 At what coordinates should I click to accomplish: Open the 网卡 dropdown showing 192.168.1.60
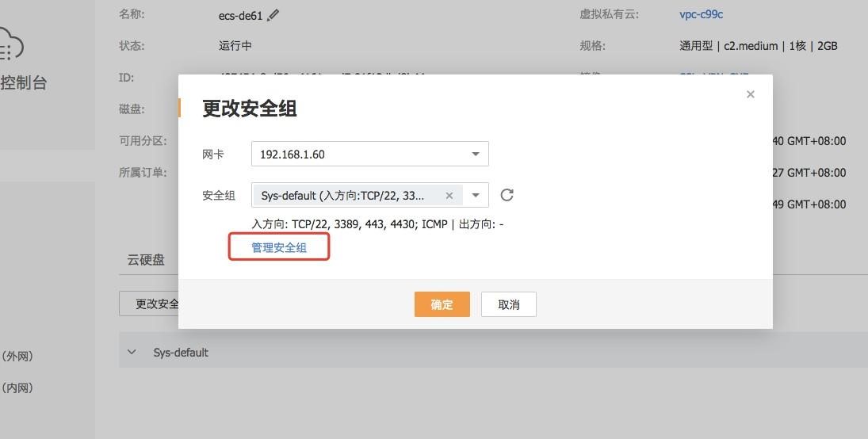369,154
